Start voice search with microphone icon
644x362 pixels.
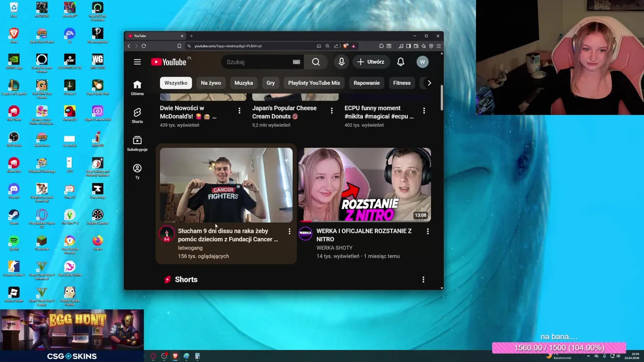[342, 62]
